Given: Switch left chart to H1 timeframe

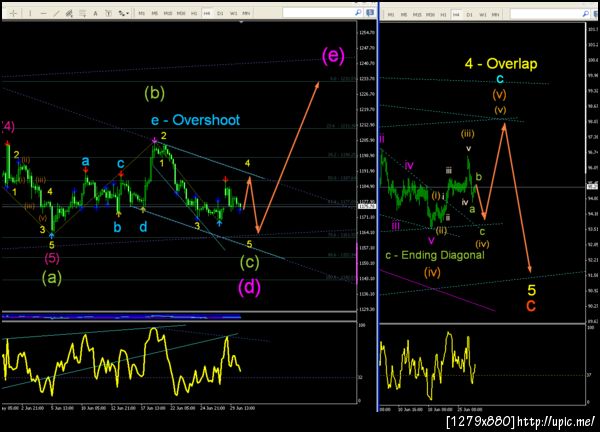Looking at the screenshot, I should pyautogui.click(x=194, y=13).
